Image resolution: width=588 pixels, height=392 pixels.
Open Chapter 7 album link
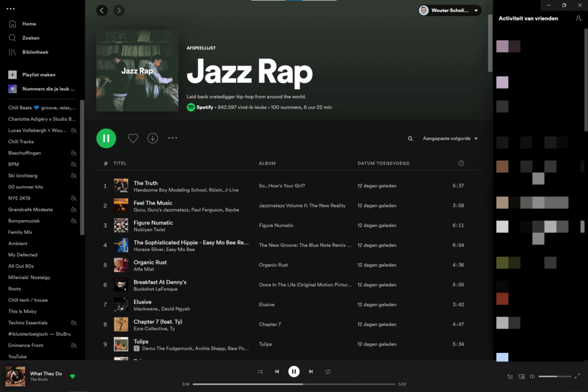pyautogui.click(x=270, y=324)
